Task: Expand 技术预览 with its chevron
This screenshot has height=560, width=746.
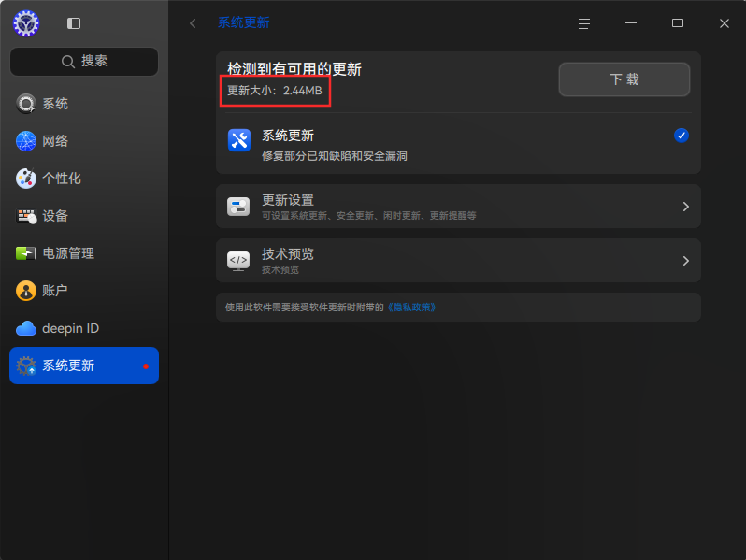Action: point(685,261)
